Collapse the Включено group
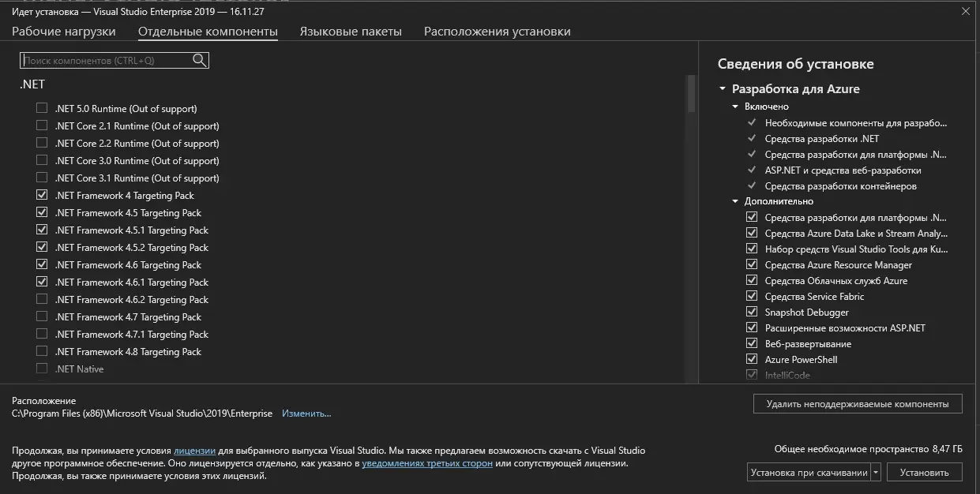The height and width of the screenshot is (494, 980). 735,107
